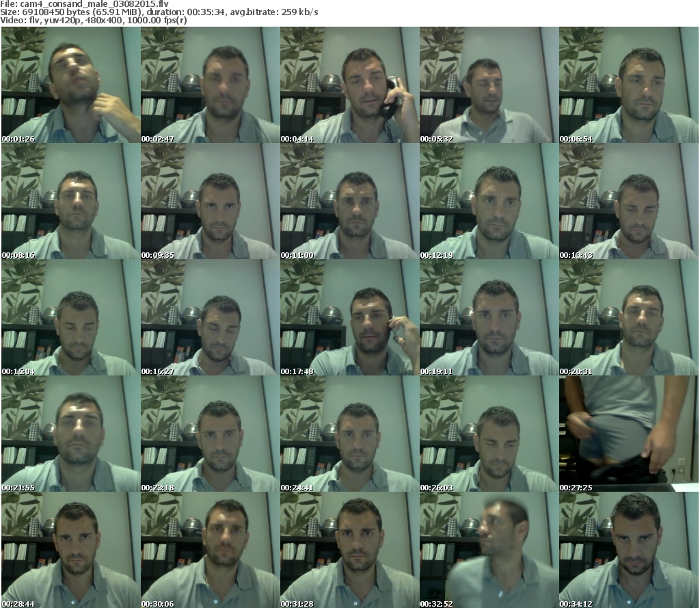
Task: Click the Size 69108450 bytes header line
Action: coord(159,12)
